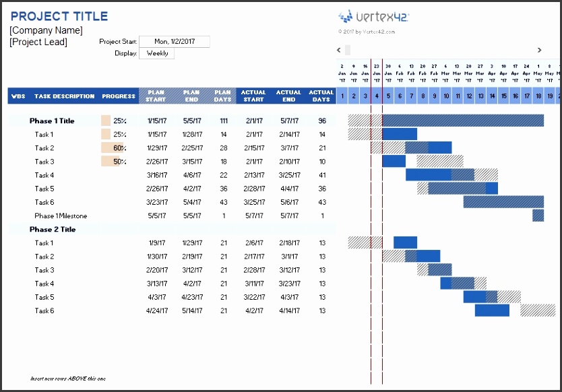Select the Project Start date field
Screen dimensions: 562x392
click(x=174, y=42)
